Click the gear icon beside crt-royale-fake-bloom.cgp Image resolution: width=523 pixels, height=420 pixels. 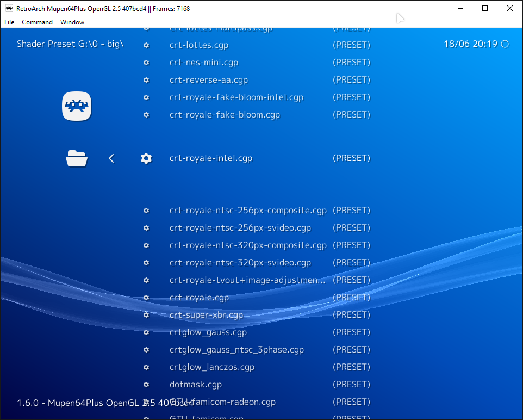pyautogui.click(x=146, y=114)
